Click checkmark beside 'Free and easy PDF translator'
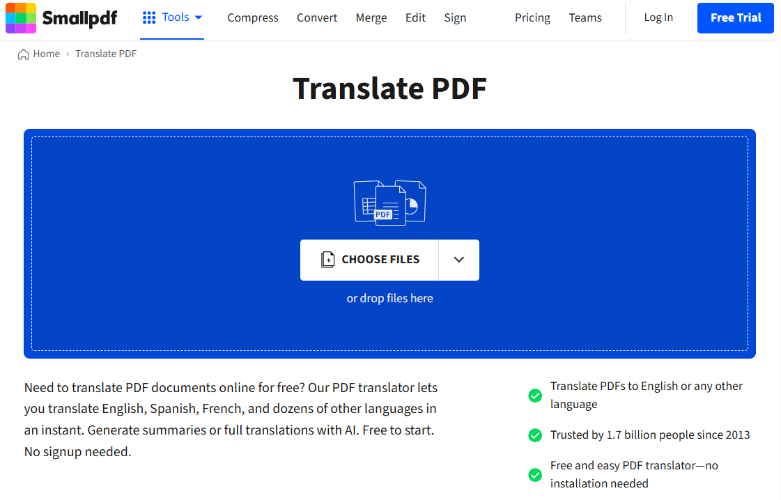Screen dimensions: 781x500 tap(535, 475)
